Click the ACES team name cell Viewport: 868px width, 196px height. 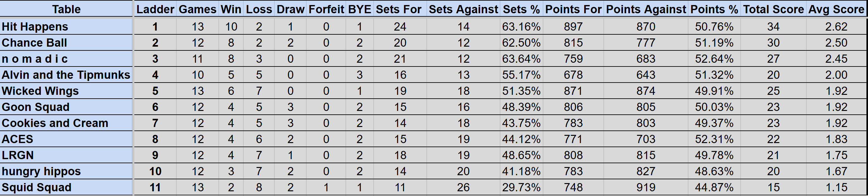(17, 139)
